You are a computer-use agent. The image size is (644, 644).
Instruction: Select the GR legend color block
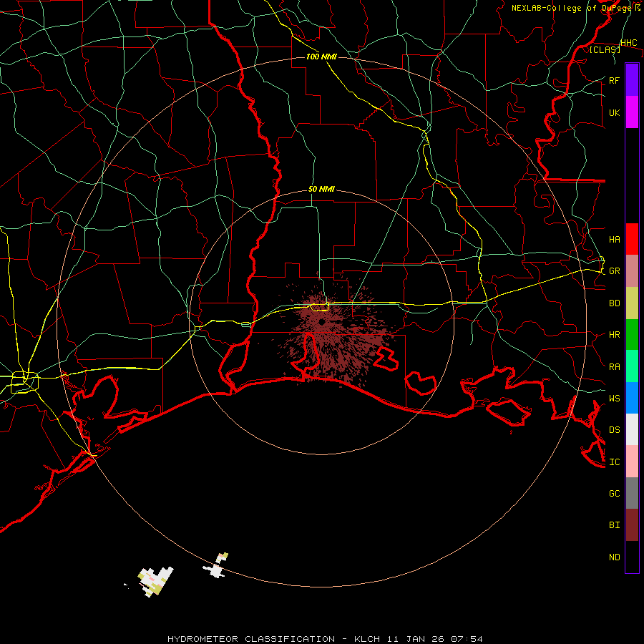click(632, 271)
